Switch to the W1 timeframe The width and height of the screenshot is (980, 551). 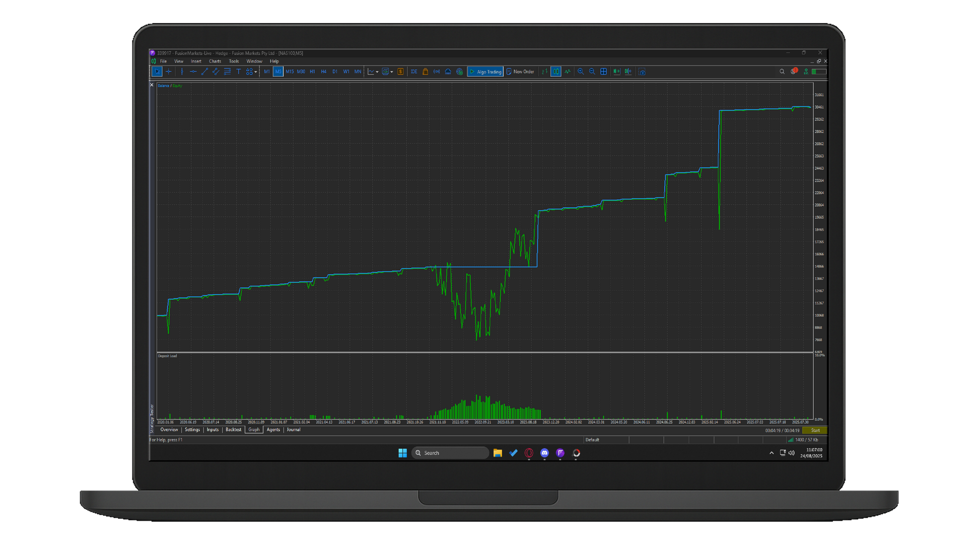point(346,71)
